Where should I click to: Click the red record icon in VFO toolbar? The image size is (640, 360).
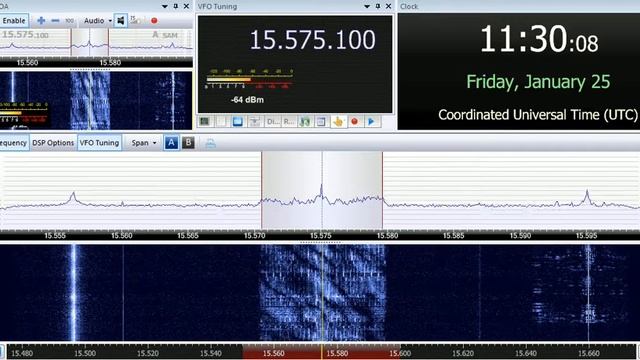tap(355, 121)
